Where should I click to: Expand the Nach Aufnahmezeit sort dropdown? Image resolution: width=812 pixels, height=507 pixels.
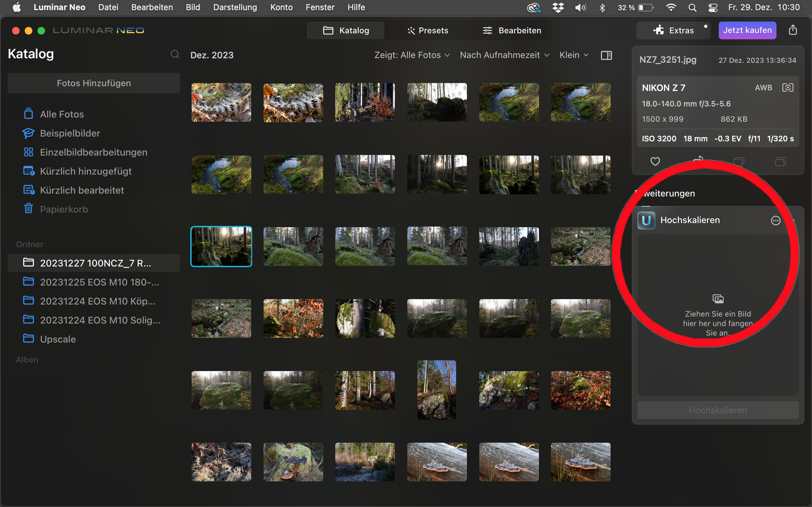coord(504,55)
